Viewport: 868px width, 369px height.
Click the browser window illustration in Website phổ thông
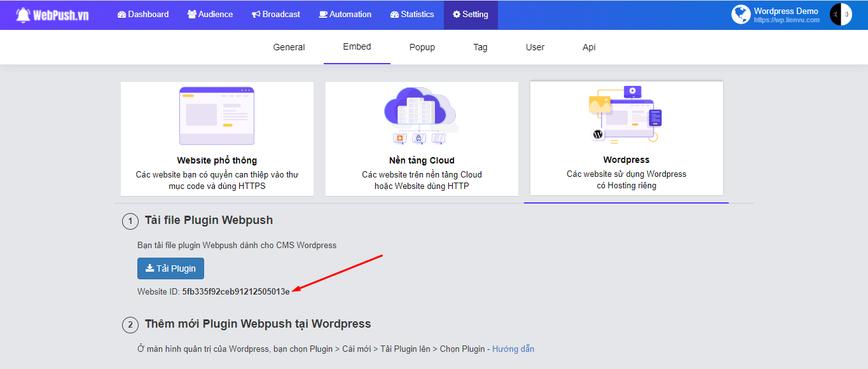(x=217, y=116)
